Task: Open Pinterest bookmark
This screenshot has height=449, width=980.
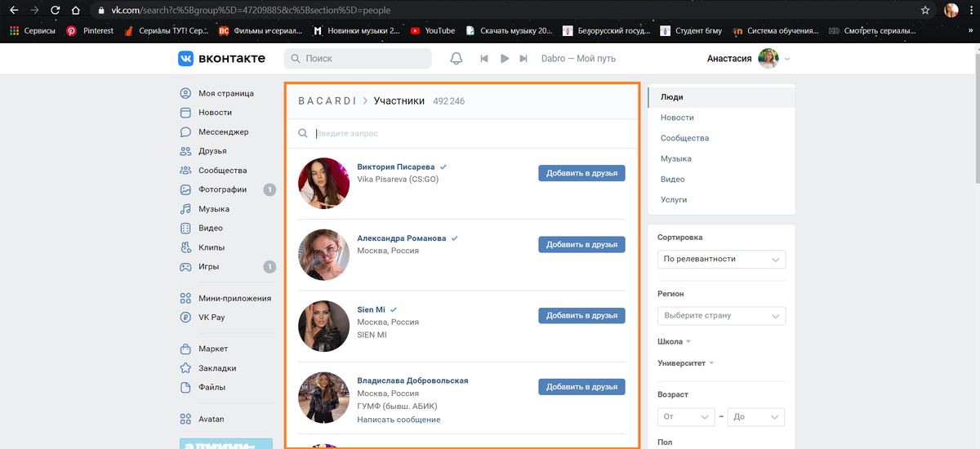Action: pos(90,31)
